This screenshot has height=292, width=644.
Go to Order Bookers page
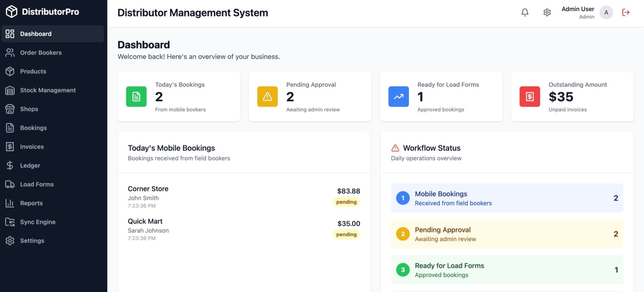coord(53,53)
